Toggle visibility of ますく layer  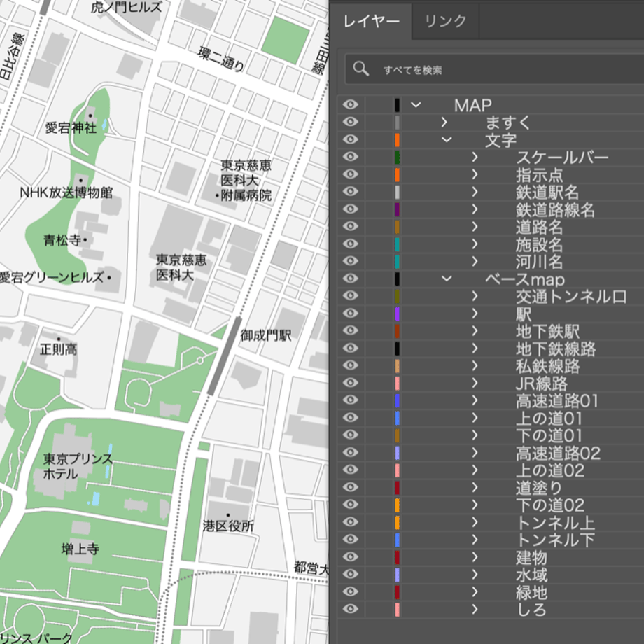tap(350, 122)
